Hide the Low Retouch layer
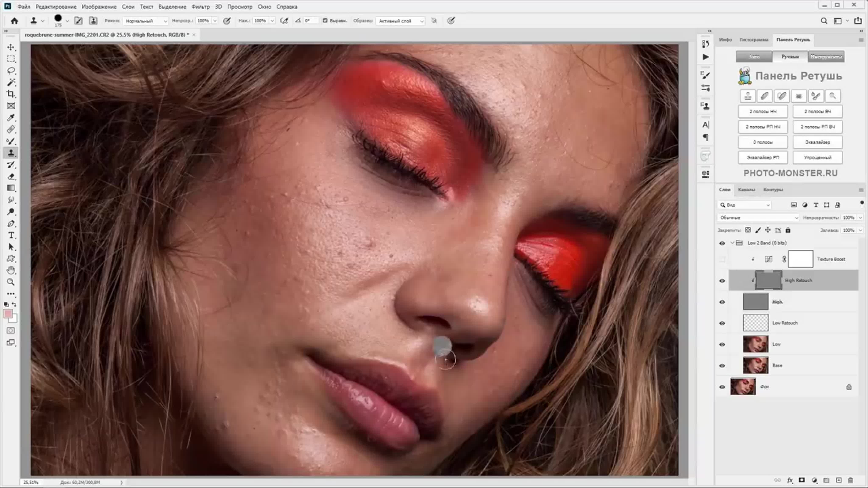 pyautogui.click(x=722, y=323)
